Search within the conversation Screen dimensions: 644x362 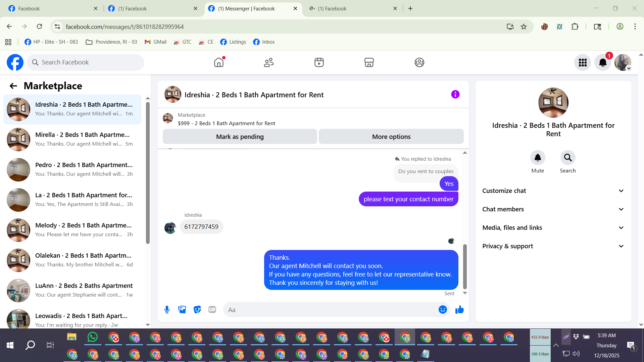point(568,158)
